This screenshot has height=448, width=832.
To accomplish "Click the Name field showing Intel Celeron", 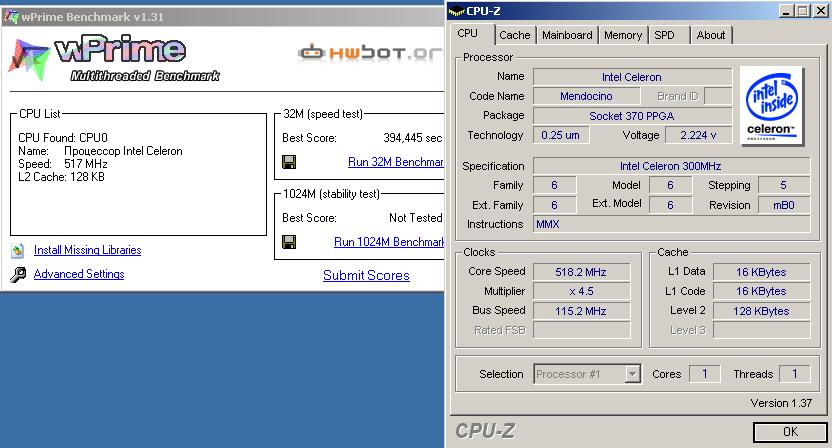I will tap(631, 77).
